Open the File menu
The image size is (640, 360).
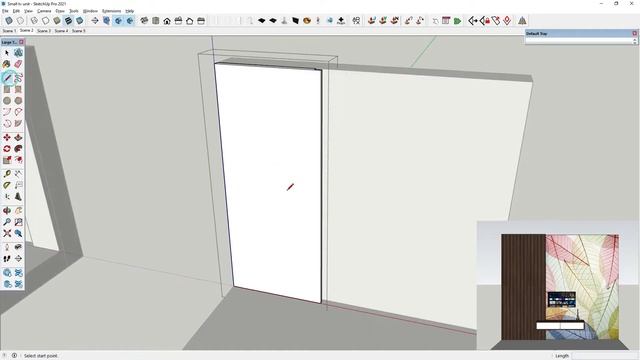coord(5,11)
